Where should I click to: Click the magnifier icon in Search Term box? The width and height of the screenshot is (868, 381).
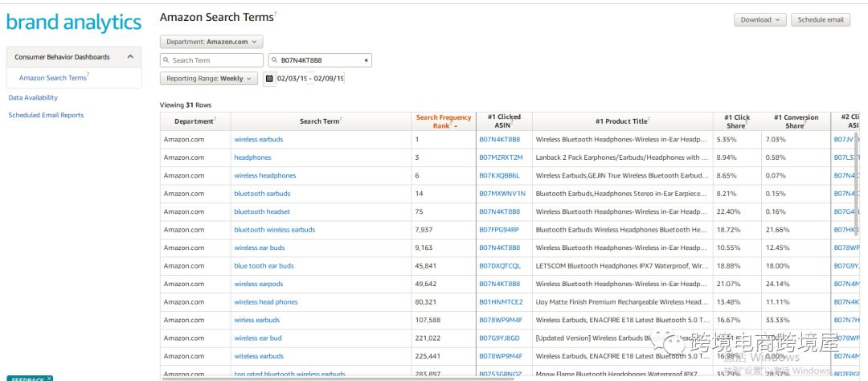tap(166, 60)
